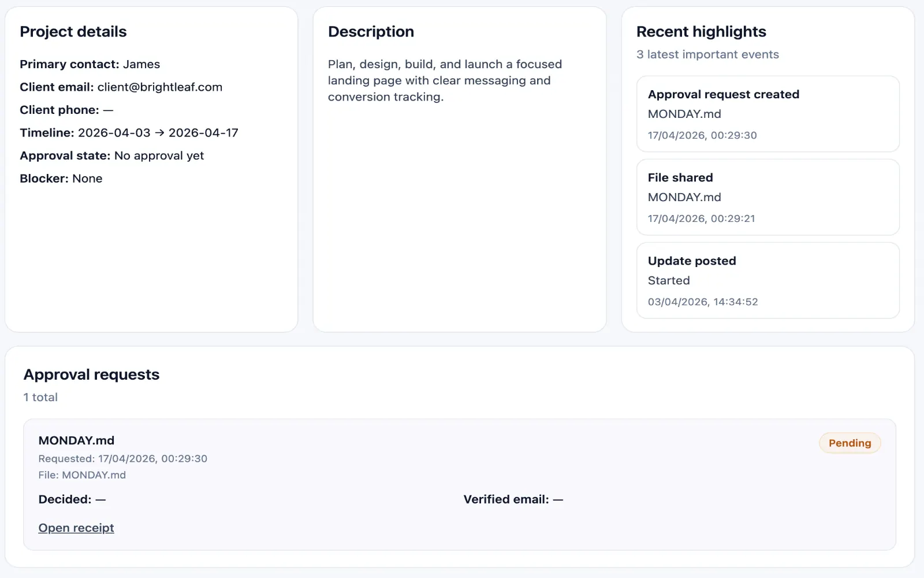The height and width of the screenshot is (578, 924).
Task: Open the Update posted highlight card
Action: click(x=768, y=280)
